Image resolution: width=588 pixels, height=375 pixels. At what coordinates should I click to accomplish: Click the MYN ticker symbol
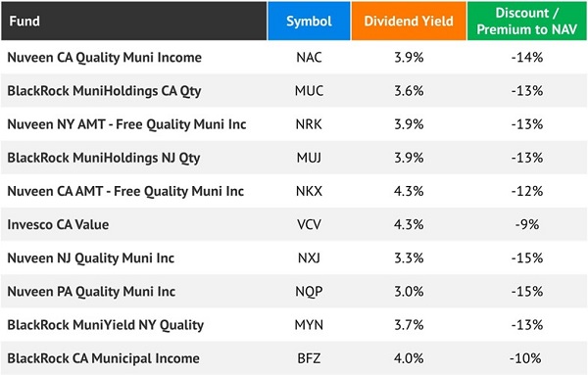point(309,325)
